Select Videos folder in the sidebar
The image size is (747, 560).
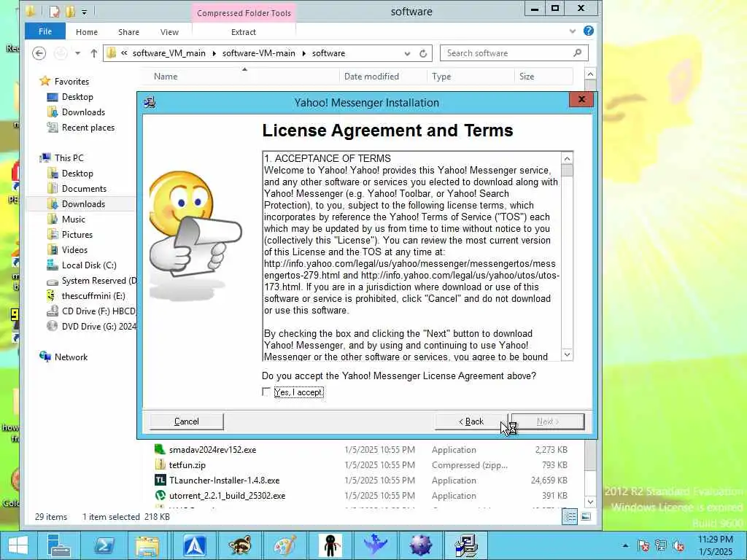point(74,250)
